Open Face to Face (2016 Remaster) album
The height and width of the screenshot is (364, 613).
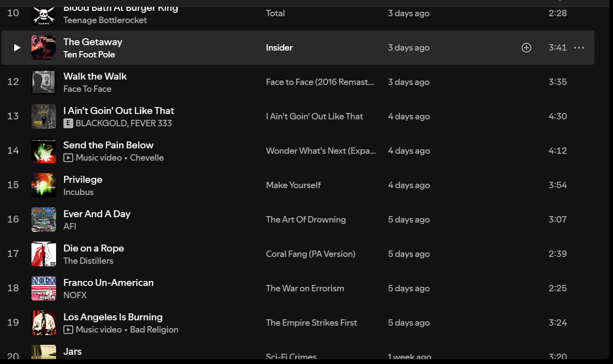pyautogui.click(x=320, y=82)
